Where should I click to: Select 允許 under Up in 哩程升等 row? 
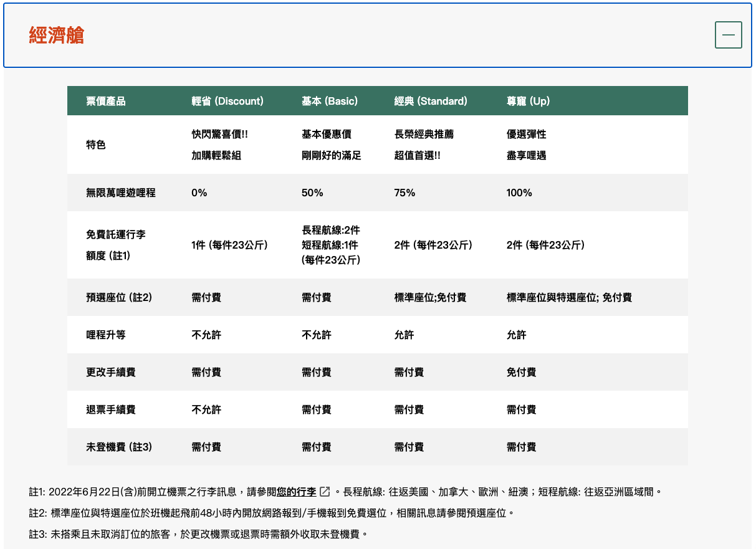point(517,335)
